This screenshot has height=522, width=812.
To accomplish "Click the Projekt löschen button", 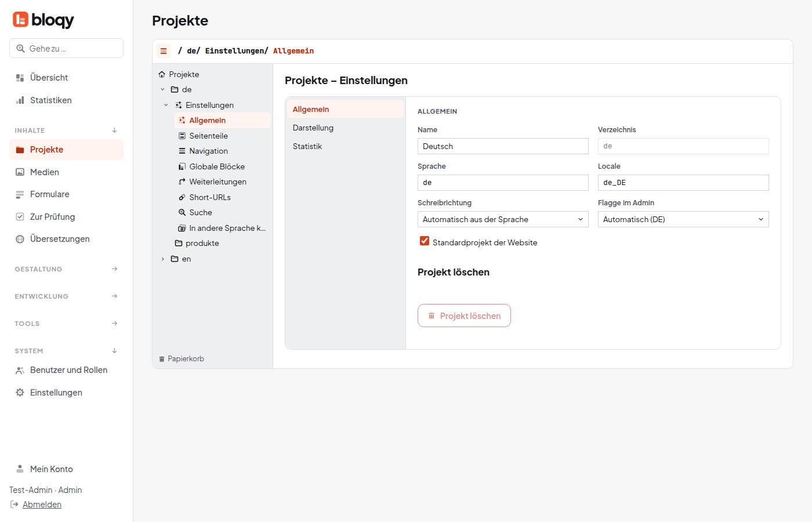I will tap(464, 316).
